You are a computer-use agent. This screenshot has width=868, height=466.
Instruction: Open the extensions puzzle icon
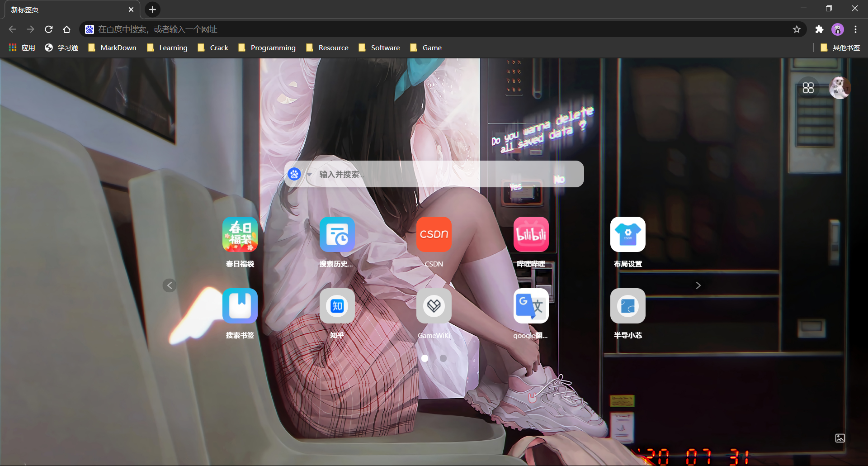pyautogui.click(x=819, y=29)
